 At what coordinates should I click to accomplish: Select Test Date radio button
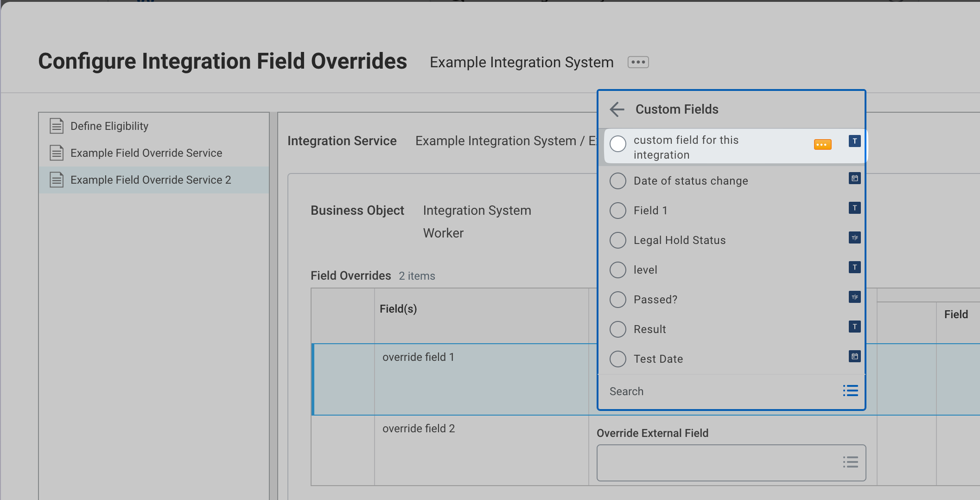click(617, 359)
